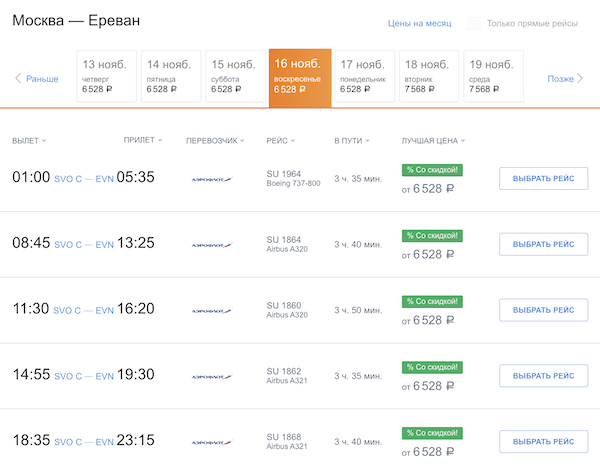600x466 pixels.
Task: Open monthly prices link
Action: [x=420, y=23]
